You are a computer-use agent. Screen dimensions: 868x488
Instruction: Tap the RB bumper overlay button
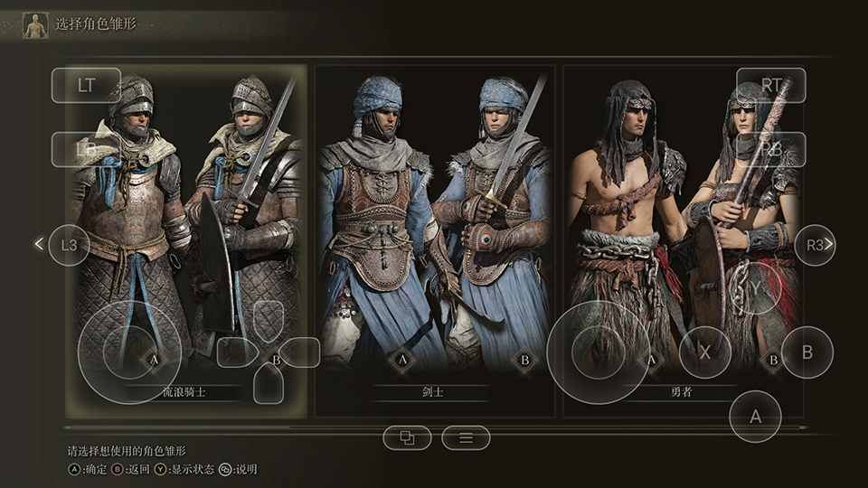point(771,149)
